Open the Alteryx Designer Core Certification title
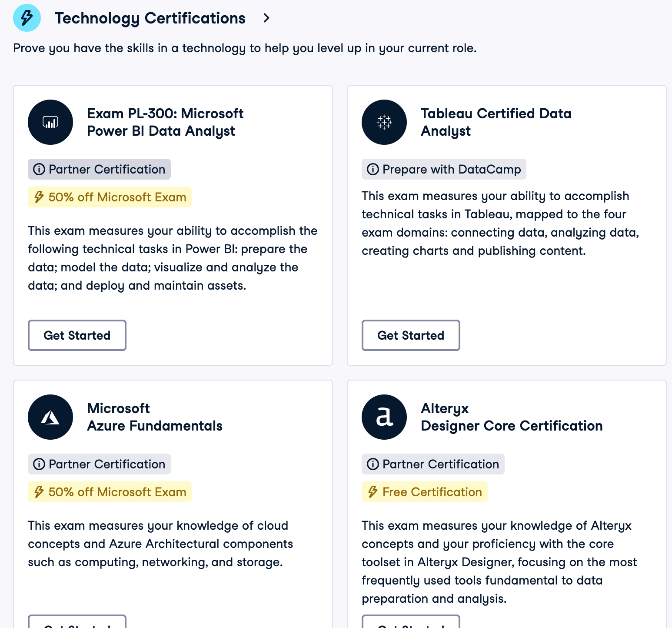 click(511, 417)
